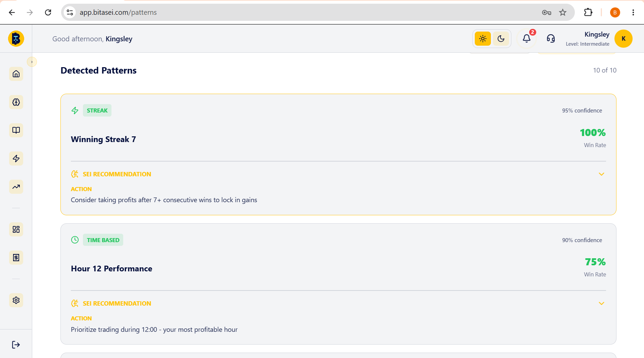
Task: Open the gear settings sidebar icon
Action: [x=16, y=300]
